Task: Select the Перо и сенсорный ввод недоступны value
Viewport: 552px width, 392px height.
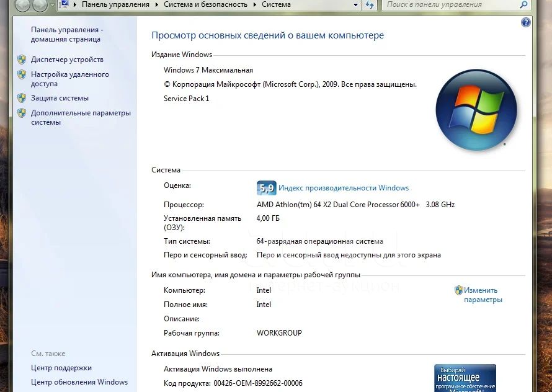Action: (x=349, y=255)
